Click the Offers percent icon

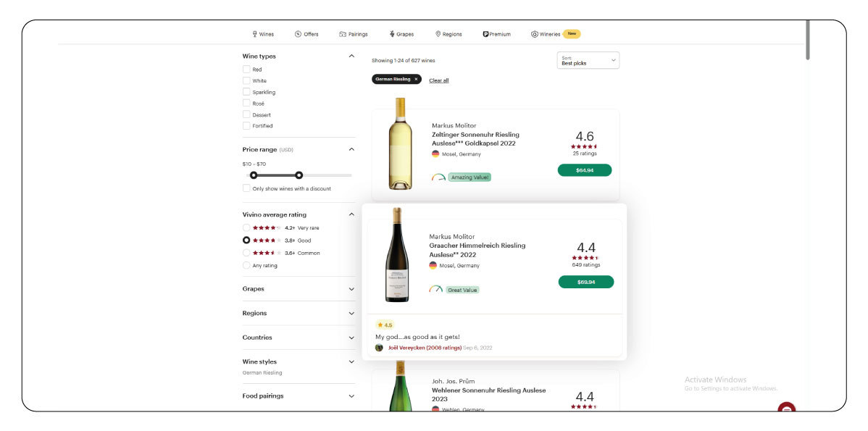(x=298, y=34)
